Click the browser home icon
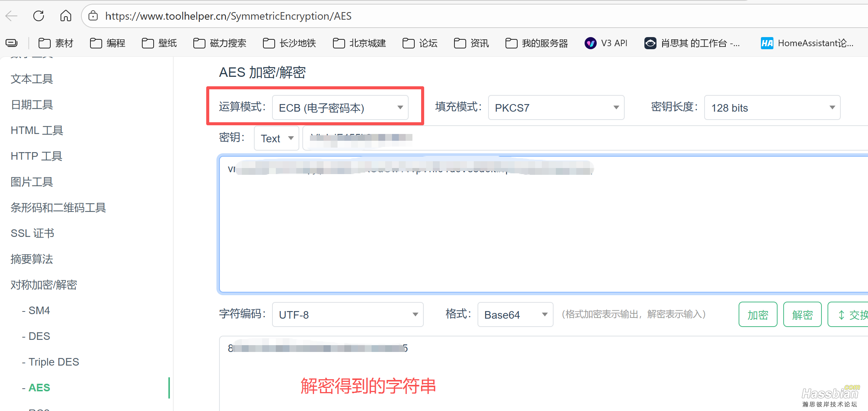This screenshot has width=868, height=411. click(65, 16)
